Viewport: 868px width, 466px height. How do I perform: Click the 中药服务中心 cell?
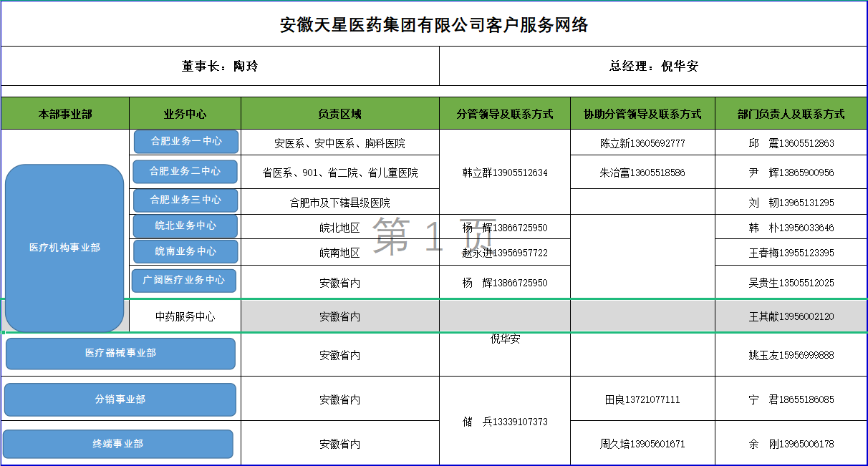[185, 316]
